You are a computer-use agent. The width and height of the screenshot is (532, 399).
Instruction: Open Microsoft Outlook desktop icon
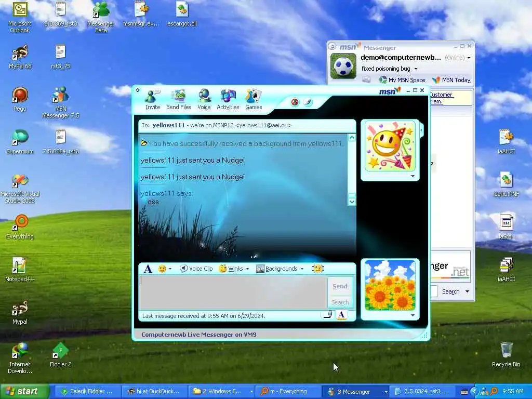point(20,17)
